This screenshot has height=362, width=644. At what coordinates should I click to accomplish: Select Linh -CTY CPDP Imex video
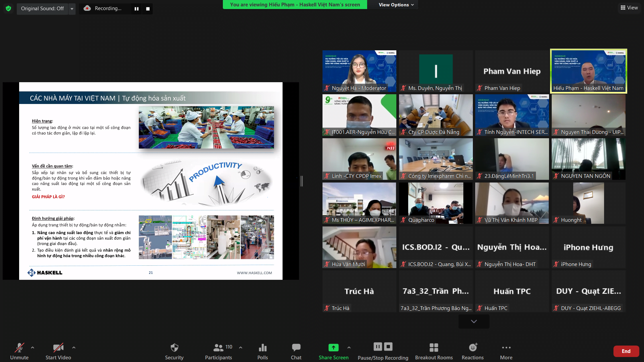click(359, 159)
